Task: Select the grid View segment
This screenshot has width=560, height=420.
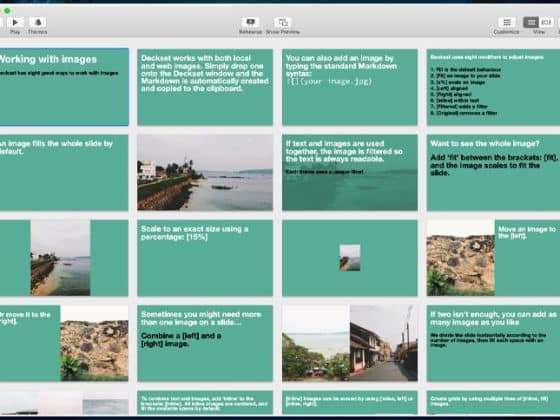Action: [531, 22]
